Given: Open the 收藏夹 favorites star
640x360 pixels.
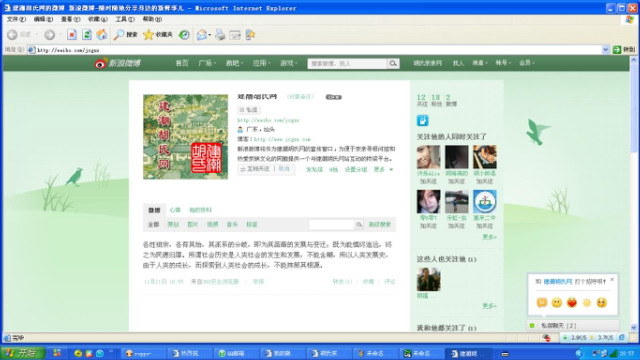Looking at the screenshot, I should [x=158, y=35].
